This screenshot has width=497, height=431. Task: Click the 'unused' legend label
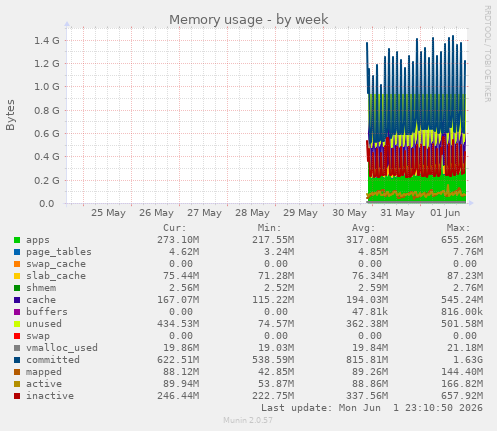coord(44,324)
